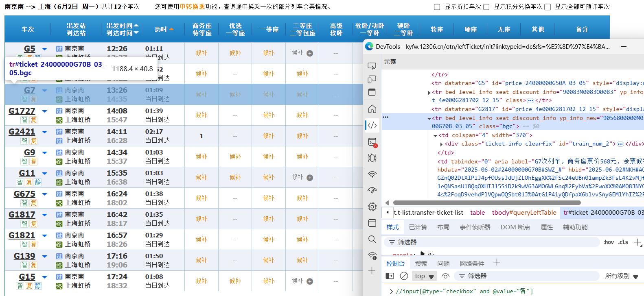The image size is (644, 296).
Task: Open the top context dropdown in console
Action: [425, 276]
